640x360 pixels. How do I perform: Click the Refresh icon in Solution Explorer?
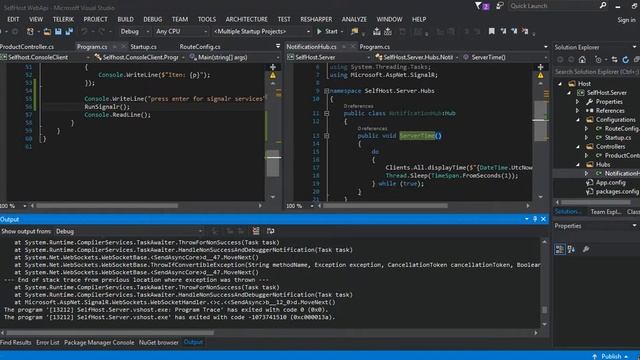point(625,60)
